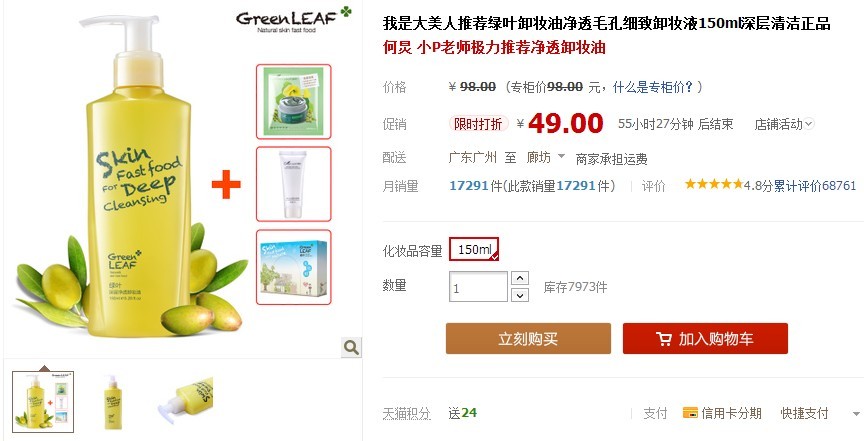
Task: Increase quantity with the up arrow
Action: pos(520,278)
